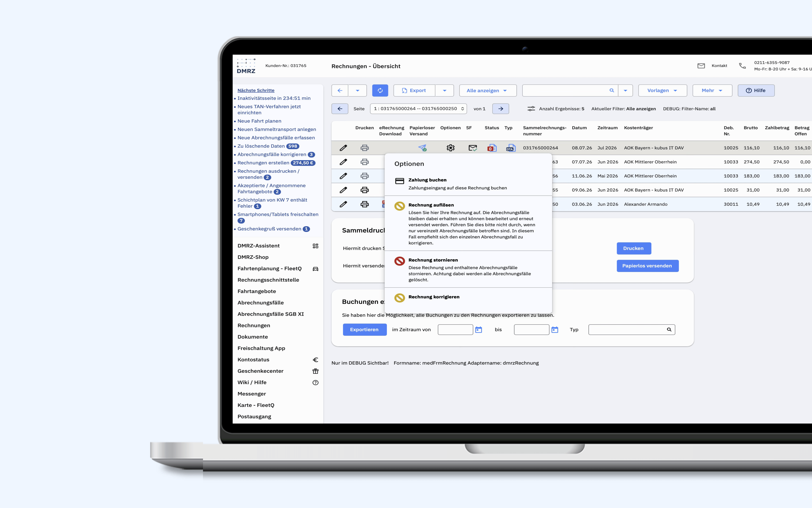Viewport: 812px width, 508px height.
Task: Open the Mehr dropdown
Action: coord(712,90)
